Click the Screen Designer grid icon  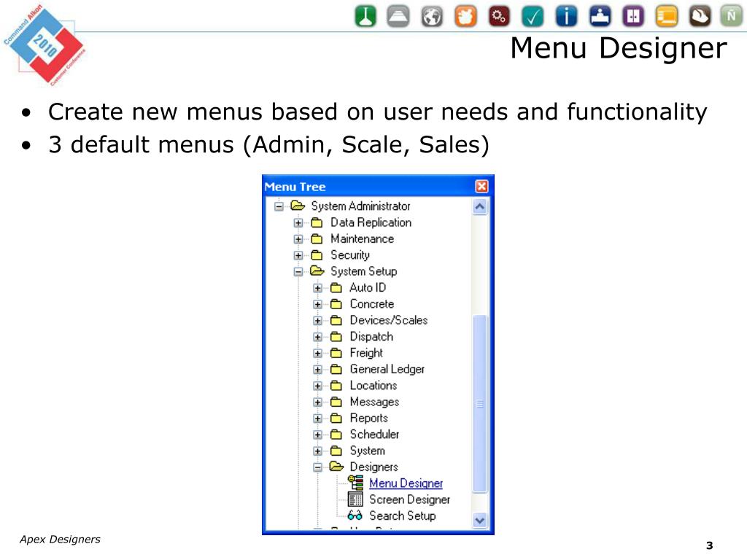(x=355, y=499)
